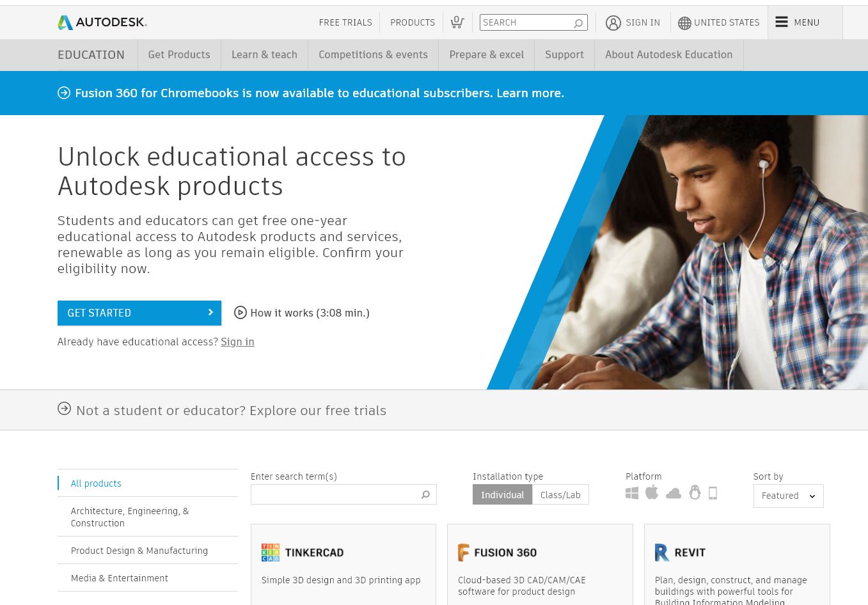Click the Autodesk logo in header
This screenshot has width=868, height=605.
coord(102,22)
